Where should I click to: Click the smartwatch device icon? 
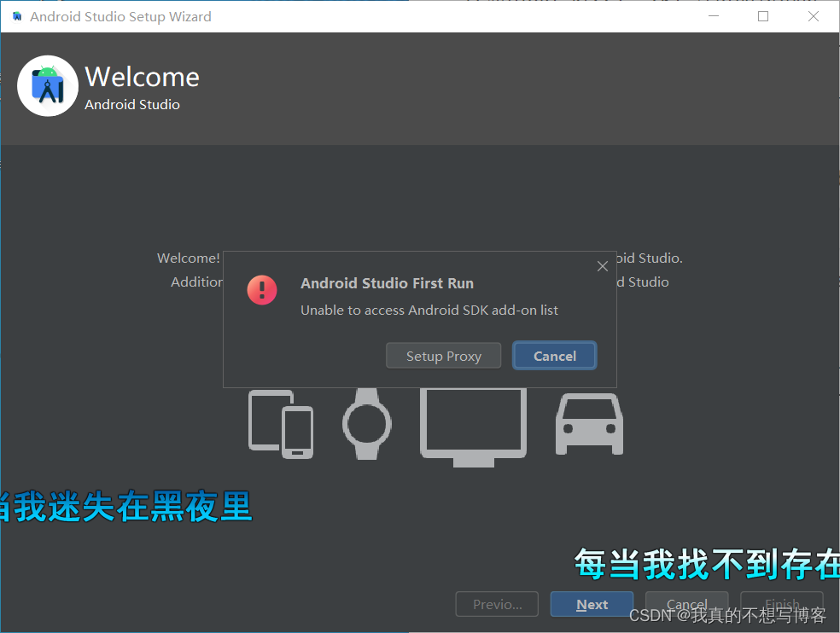pos(367,424)
